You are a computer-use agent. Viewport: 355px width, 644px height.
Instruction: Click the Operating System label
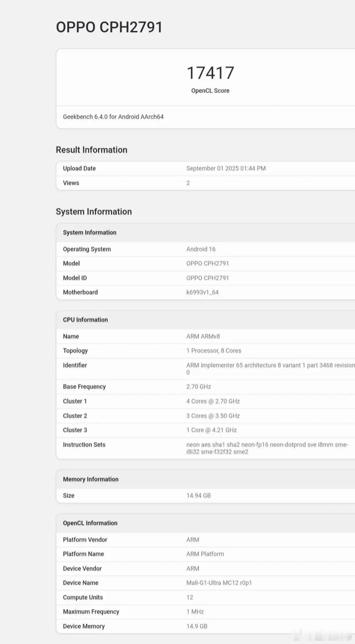tap(87, 249)
